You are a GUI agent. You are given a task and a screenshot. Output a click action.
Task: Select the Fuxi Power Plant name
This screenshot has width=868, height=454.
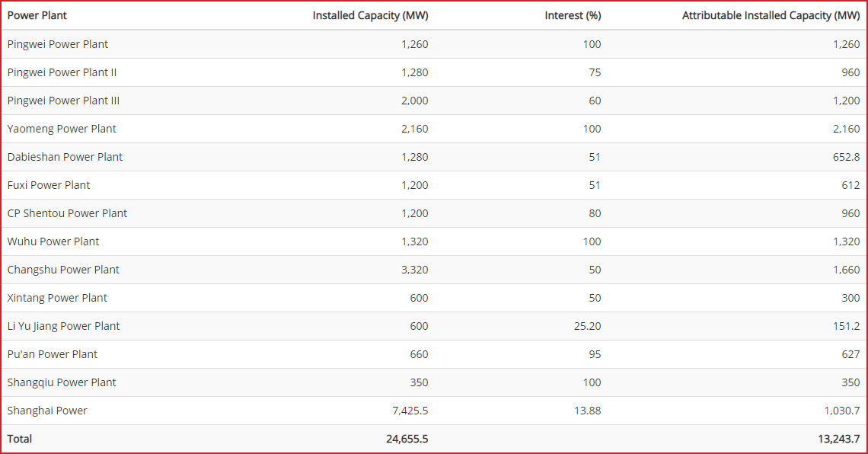[49, 185]
